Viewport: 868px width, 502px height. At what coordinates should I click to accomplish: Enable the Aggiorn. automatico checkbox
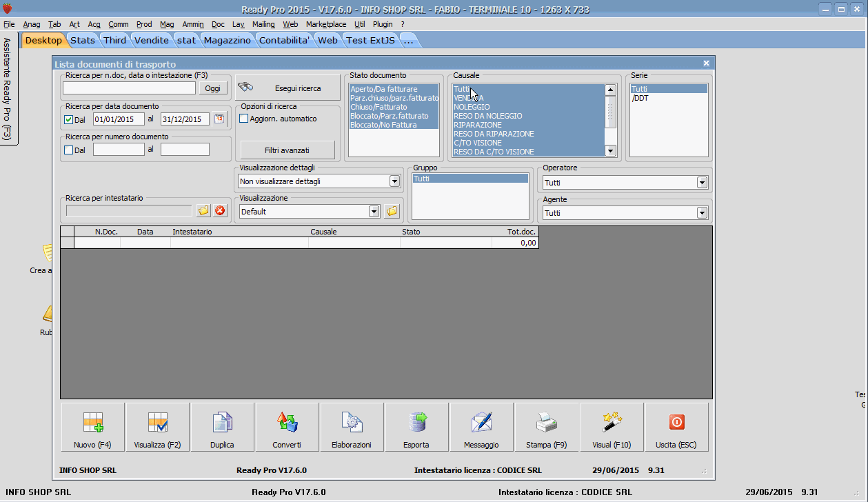coord(243,119)
